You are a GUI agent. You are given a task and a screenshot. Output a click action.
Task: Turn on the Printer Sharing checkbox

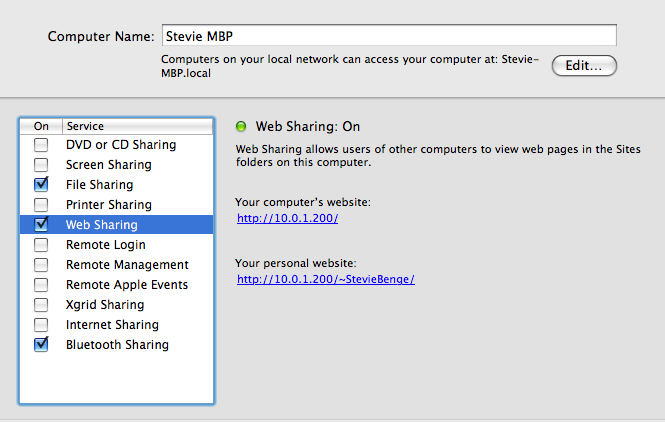click(41, 205)
